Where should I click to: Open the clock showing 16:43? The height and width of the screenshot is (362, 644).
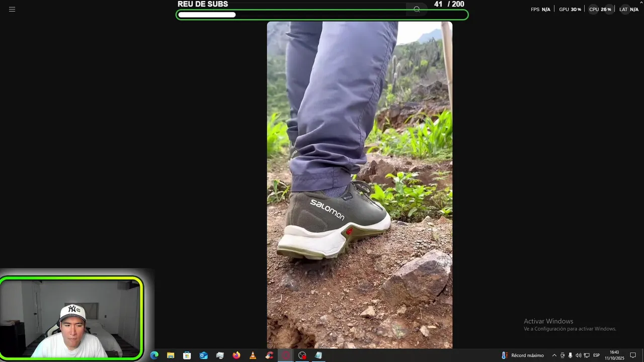614,355
